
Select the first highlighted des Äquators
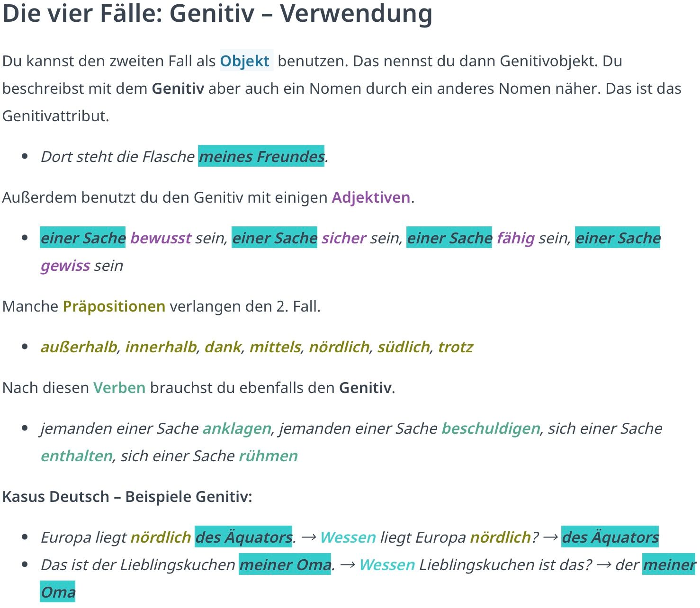[243, 537]
